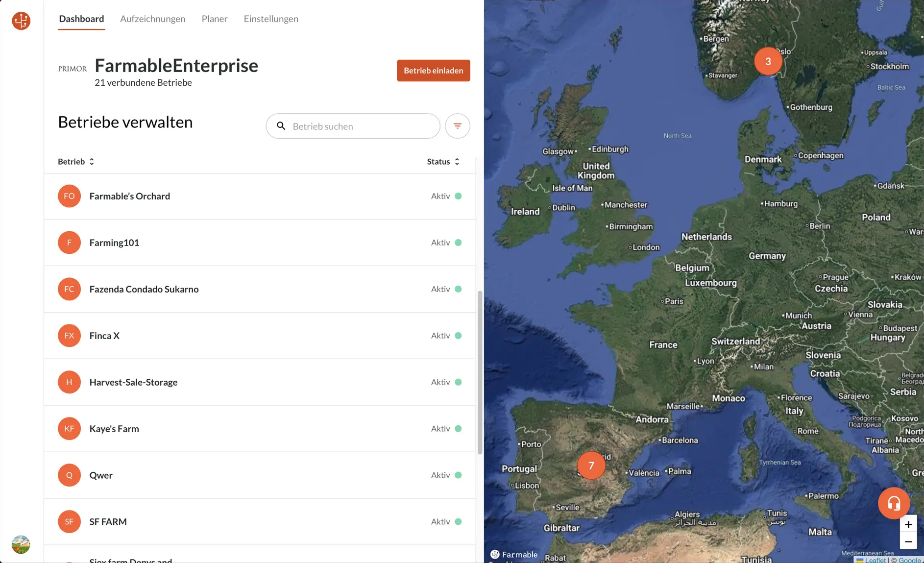Click the Aktiv status of Kaye's Farm
The image size is (924, 563).
click(x=446, y=429)
